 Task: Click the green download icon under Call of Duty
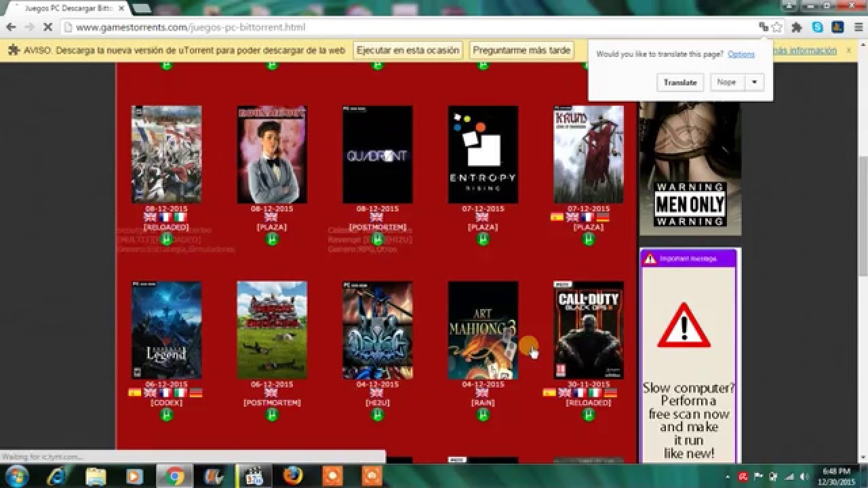coord(589,414)
